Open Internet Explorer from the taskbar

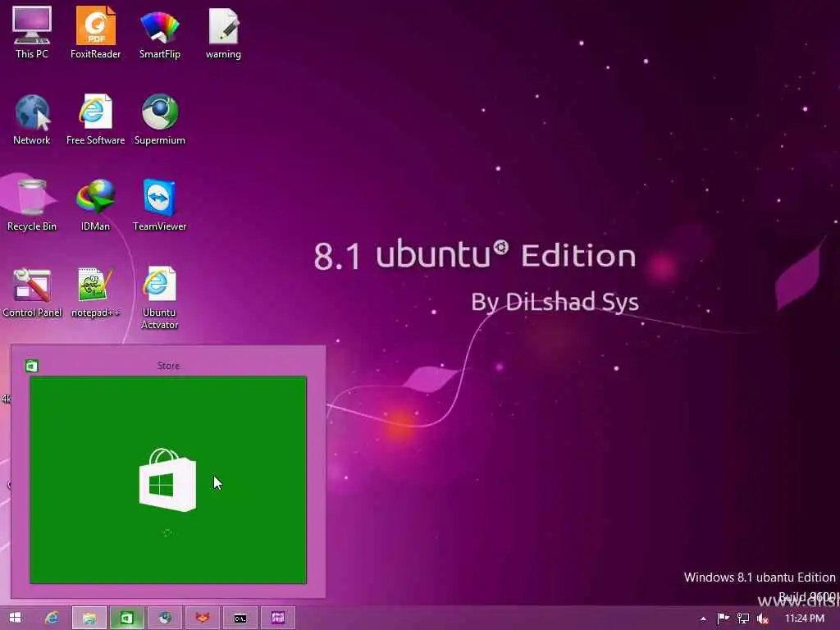point(52,618)
